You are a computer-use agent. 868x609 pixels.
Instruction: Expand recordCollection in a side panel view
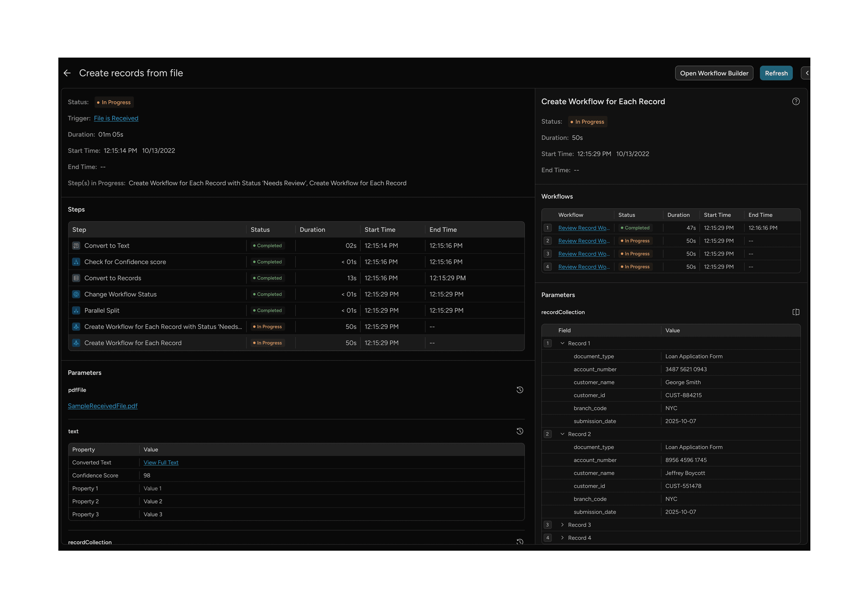(796, 312)
